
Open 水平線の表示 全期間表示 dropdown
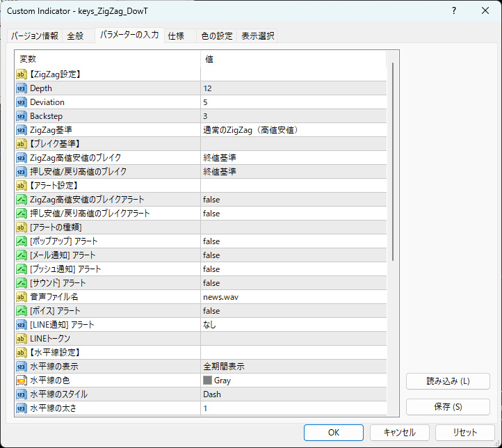click(293, 367)
